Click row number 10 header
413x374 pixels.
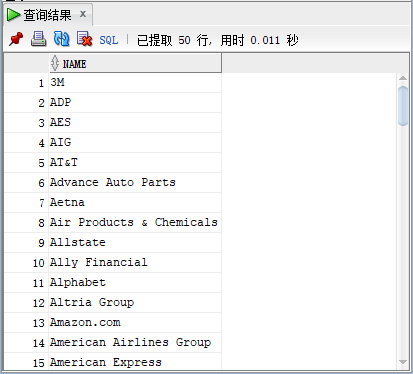tap(27, 263)
